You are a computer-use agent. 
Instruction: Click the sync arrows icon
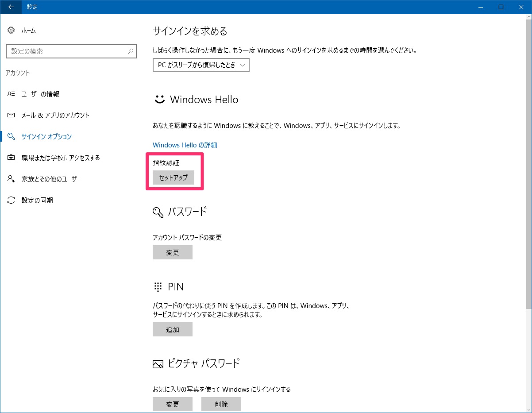tap(12, 201)
